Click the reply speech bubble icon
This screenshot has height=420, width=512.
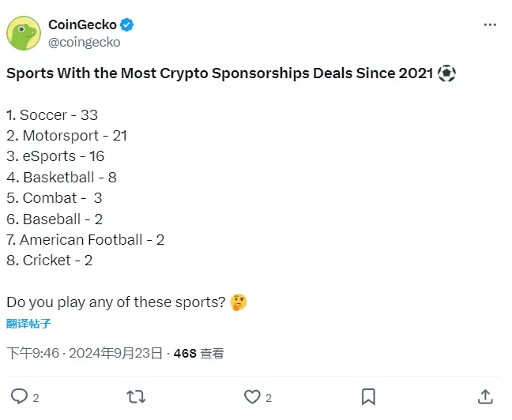[19, 396]
